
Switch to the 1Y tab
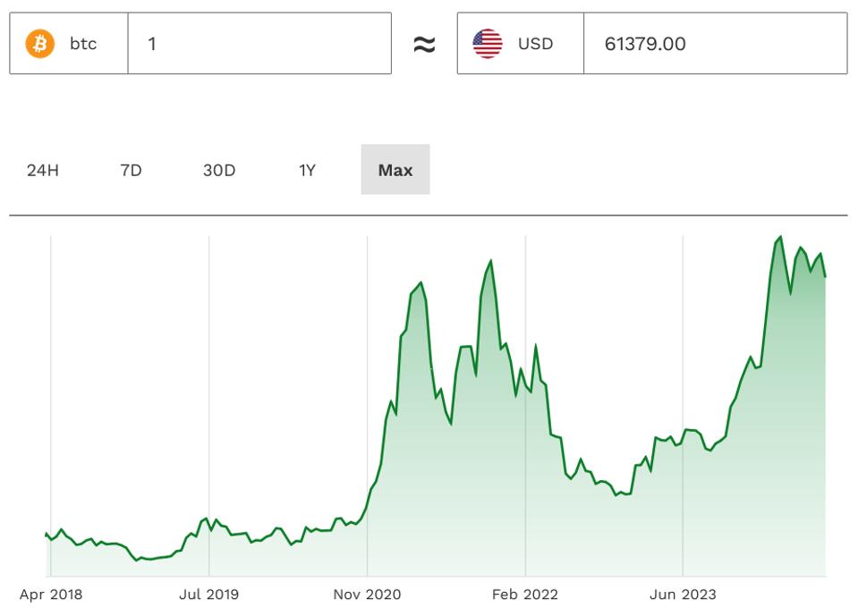tap(304, 169)
